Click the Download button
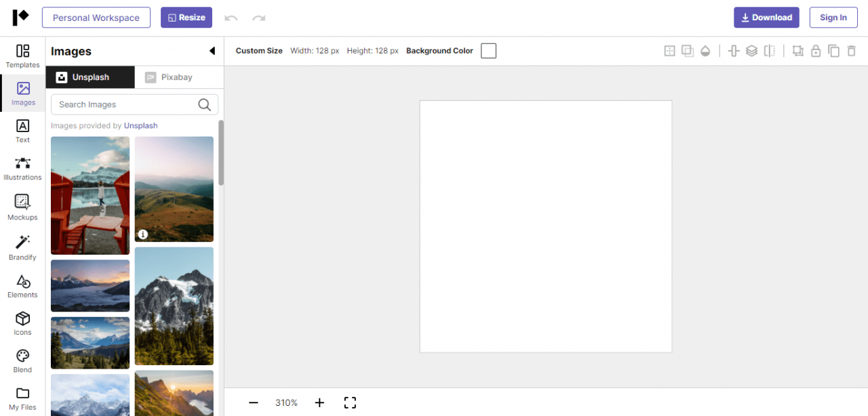Screen dimensions: 868x416 tap(766, 18)
